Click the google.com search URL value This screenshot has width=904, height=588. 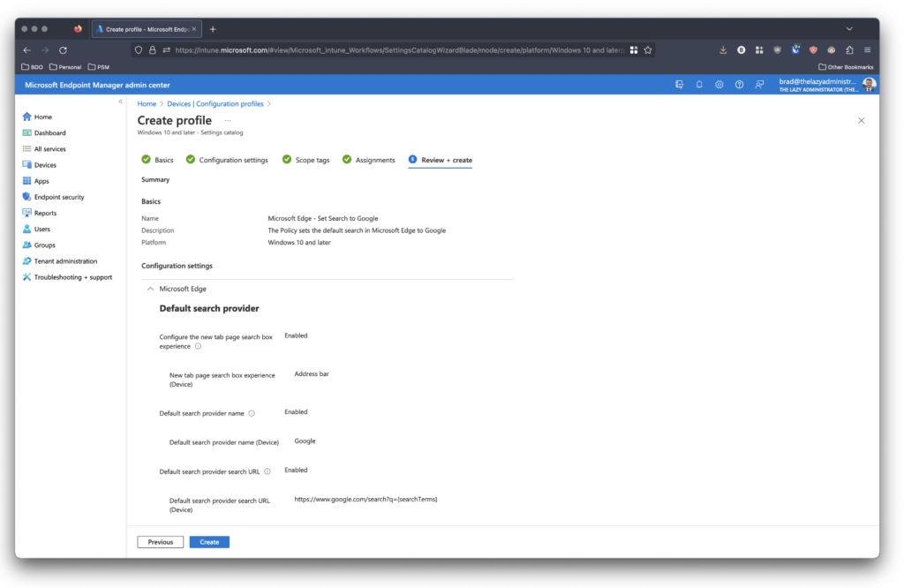pyautogui.click(x=365, y=499)
